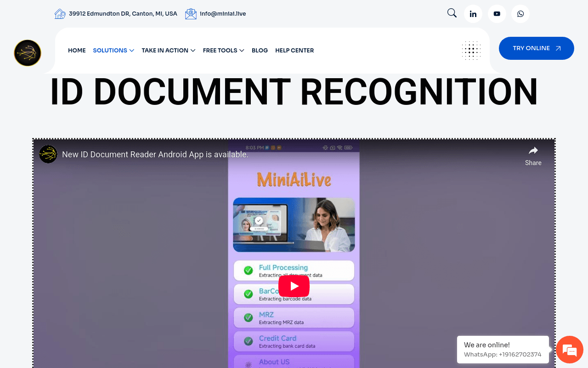Click the Try Online button
This screenshot has height=368, width=588.
[537, 48]
